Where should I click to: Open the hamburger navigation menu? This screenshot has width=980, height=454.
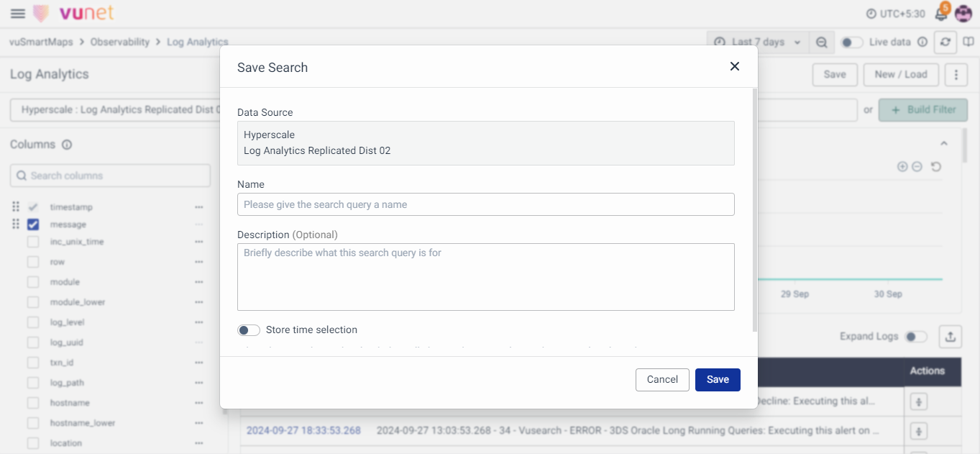[x=18, y=14]
